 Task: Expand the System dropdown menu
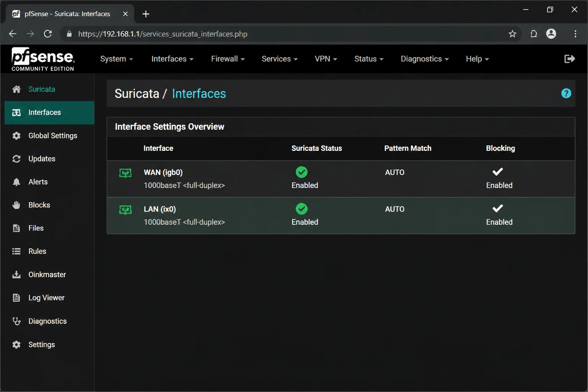coord(117,59)
